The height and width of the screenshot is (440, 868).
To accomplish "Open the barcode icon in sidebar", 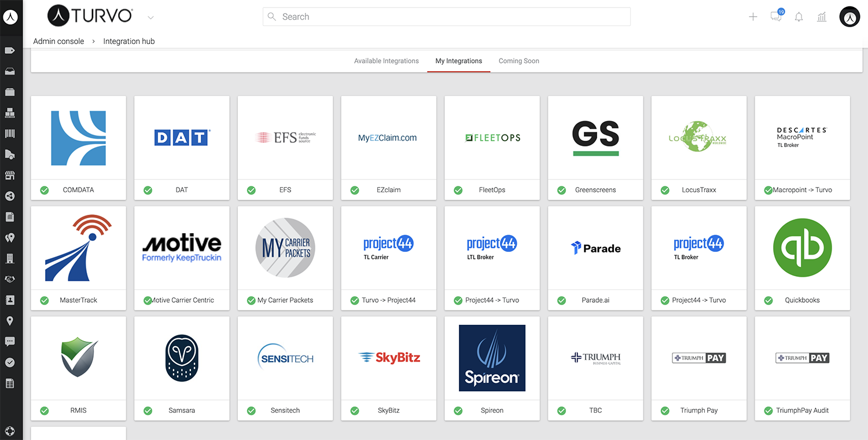I will [10, 134].
